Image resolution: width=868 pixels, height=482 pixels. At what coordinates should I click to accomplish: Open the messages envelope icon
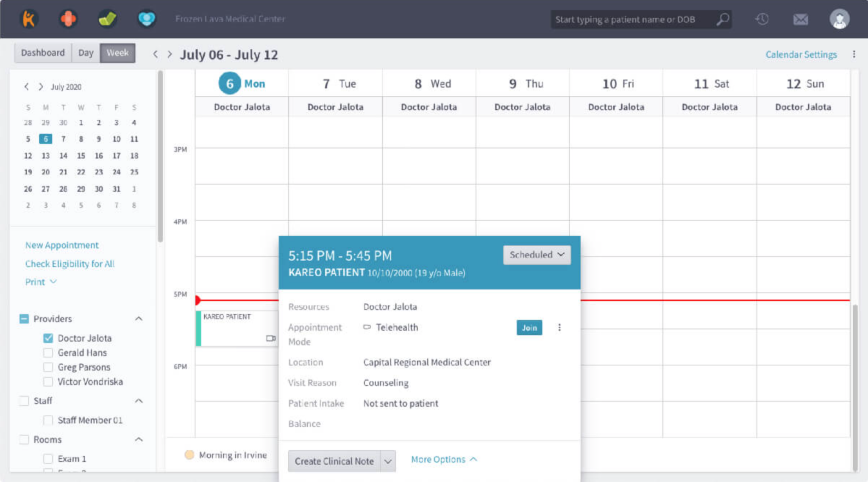click(800, 19)
